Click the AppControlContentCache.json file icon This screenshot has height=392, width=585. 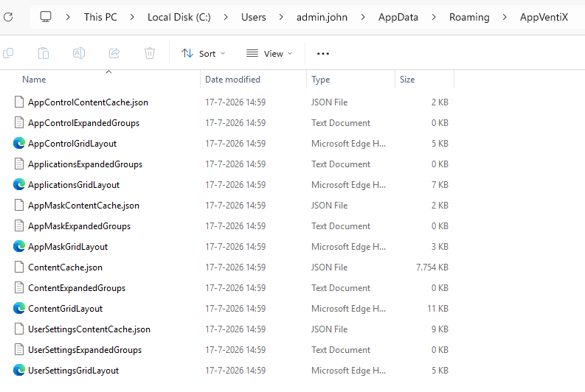[x=19, y=102]
